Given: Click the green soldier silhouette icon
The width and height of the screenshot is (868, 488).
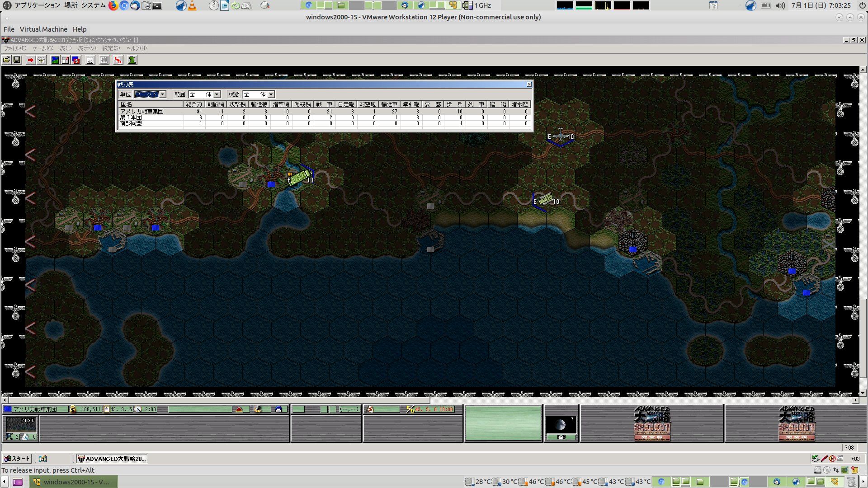Looking at the screenshot, I should 132,60.
